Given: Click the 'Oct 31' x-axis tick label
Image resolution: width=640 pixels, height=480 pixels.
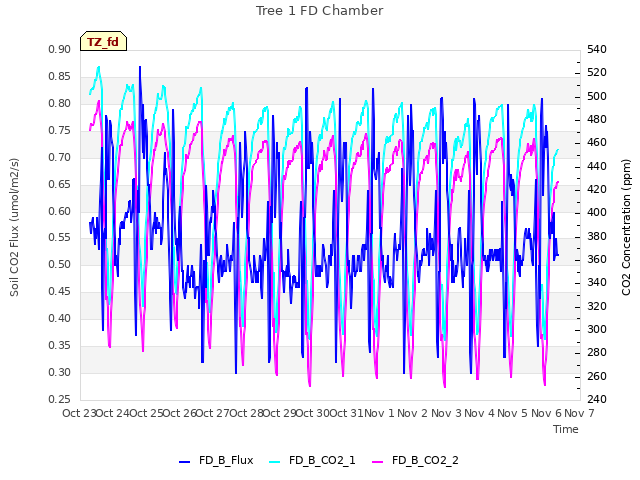Looking at the screenshot, I should 346,413.
